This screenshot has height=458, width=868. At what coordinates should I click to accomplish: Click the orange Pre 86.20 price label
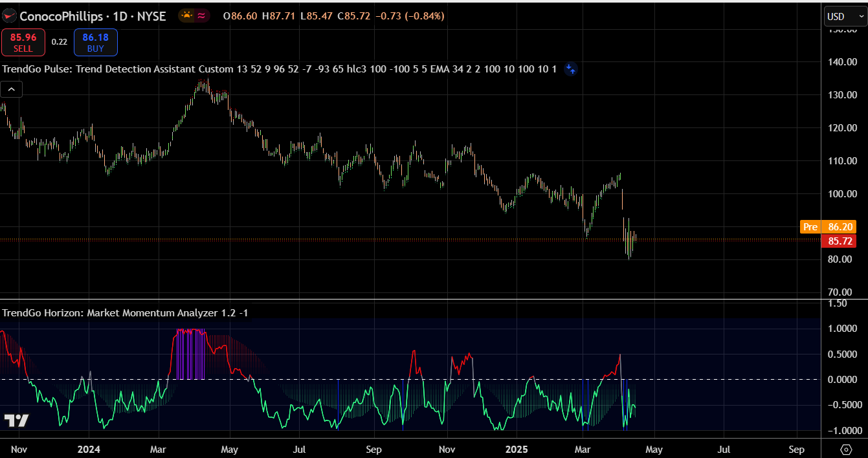click(x=829, y=227)
